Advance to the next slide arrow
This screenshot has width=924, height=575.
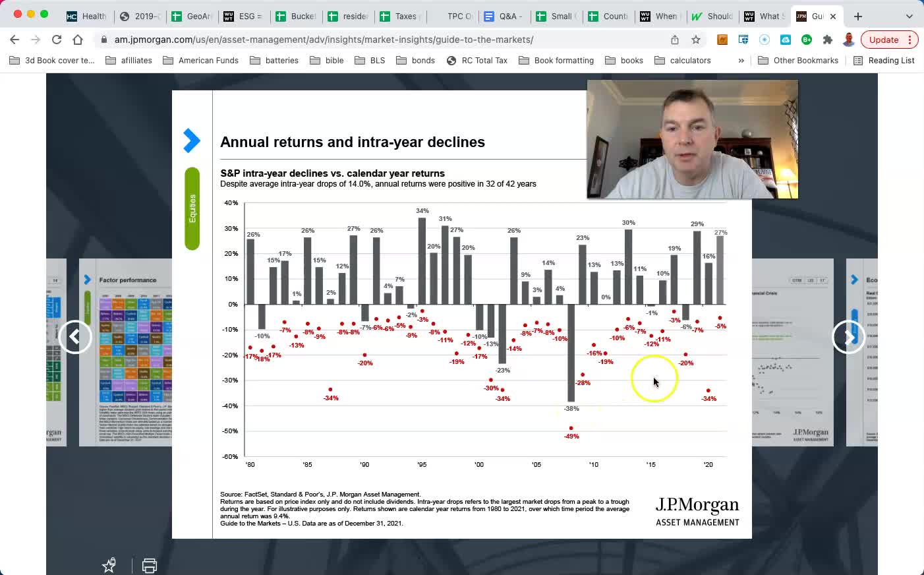(x=848, y=337)
